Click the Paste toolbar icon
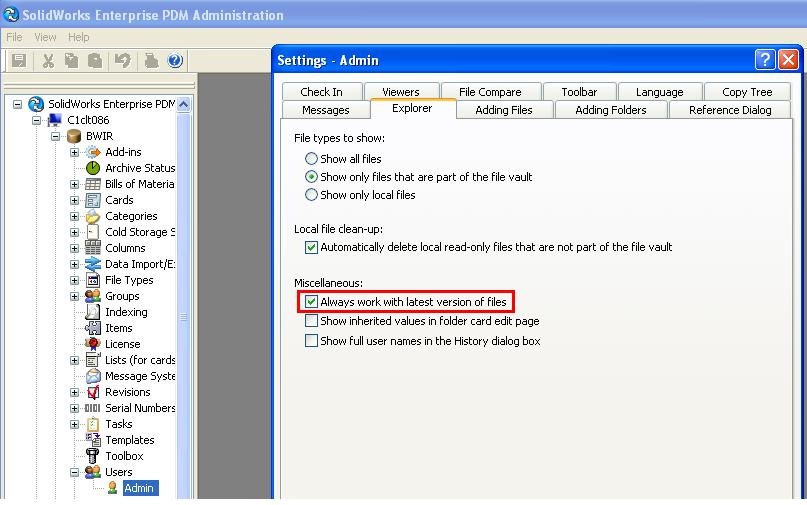The width and height of the screenshot is (807, 505). [95, 61]
